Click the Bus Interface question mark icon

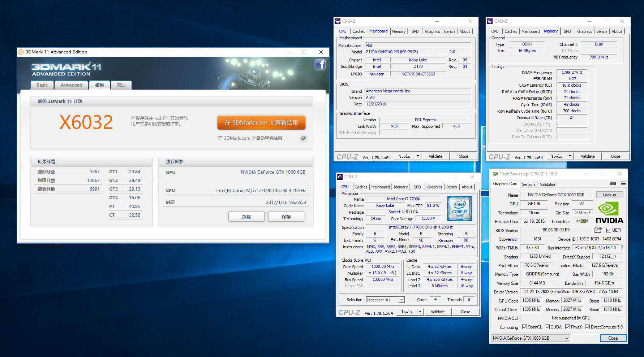coord(622,248)
